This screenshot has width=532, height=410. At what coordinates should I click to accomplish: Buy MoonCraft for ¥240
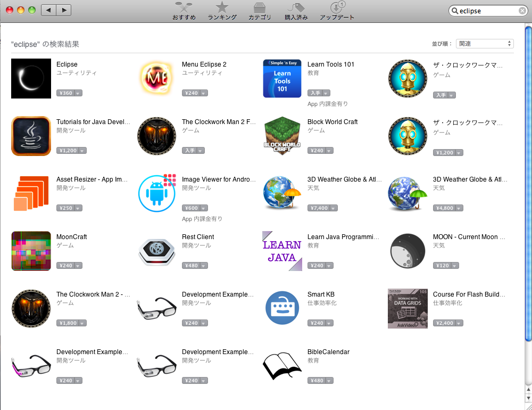pos(66,266)
